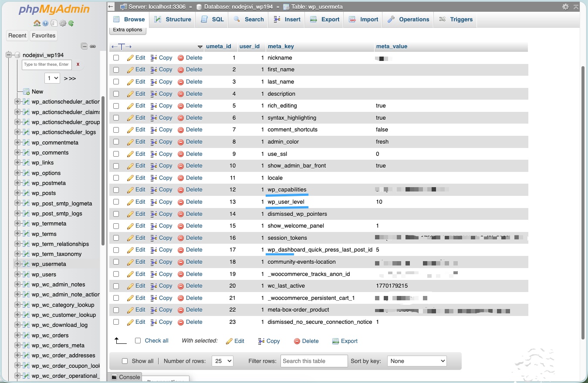
Task: Click the Favorites button
Action: click(x=44, y=36)
